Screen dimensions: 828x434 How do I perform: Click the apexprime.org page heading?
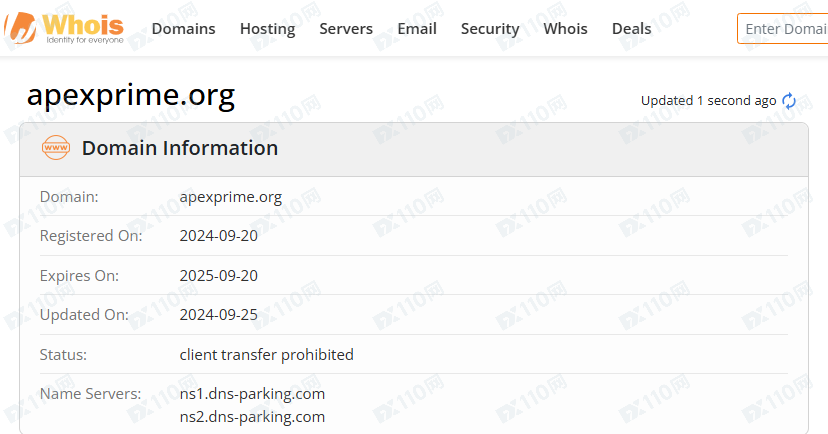[130, 96]
